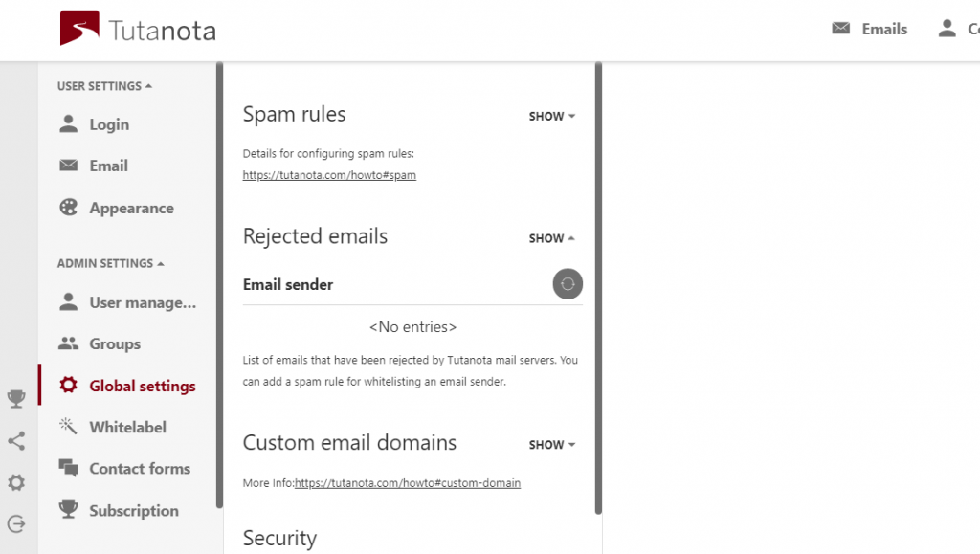
Task: Open Appearance settings
Action: click(131, 208)
